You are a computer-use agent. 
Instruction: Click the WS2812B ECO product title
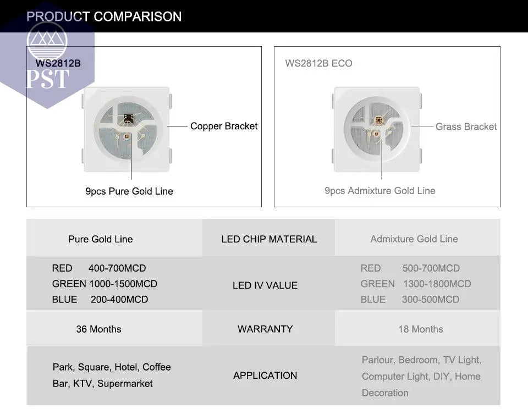pyautogui.click(x=318, y=63)
